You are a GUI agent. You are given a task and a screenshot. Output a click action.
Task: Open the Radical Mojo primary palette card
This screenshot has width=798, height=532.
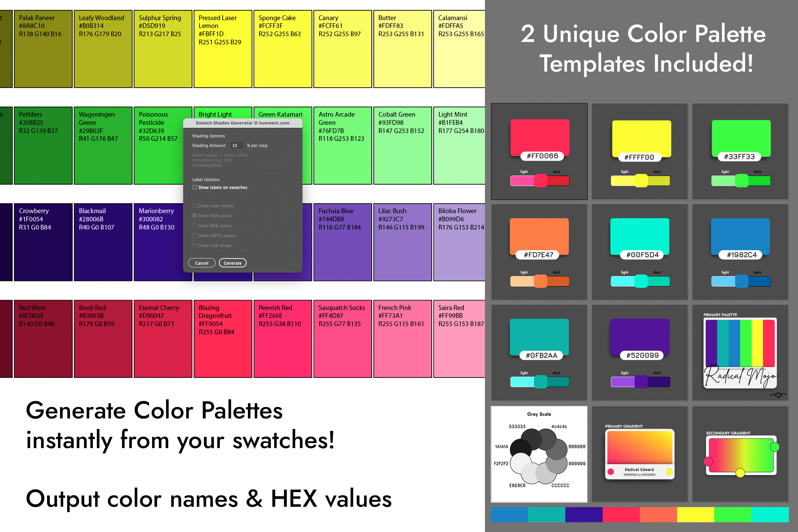[x=740, y=353]
